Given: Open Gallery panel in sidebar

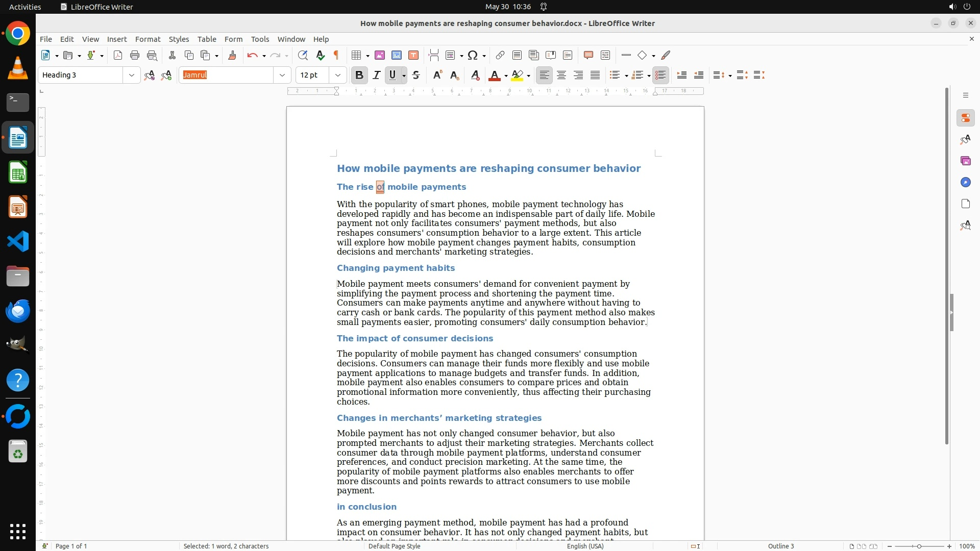Looking at the screenshot, I should click(x=965, y=161).
